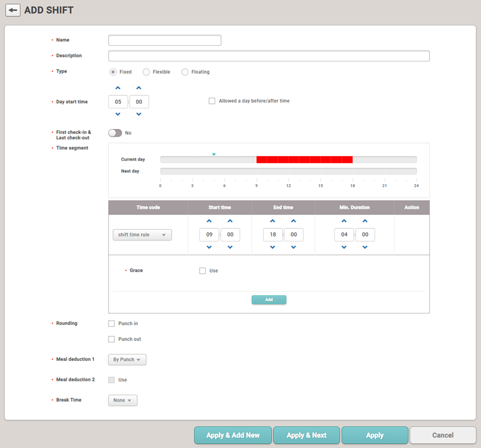Expand the Break Time dropdown

123,400
